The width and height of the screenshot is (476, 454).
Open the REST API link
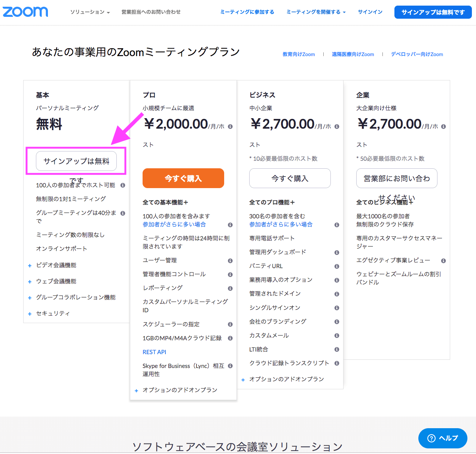click(154, 352)
